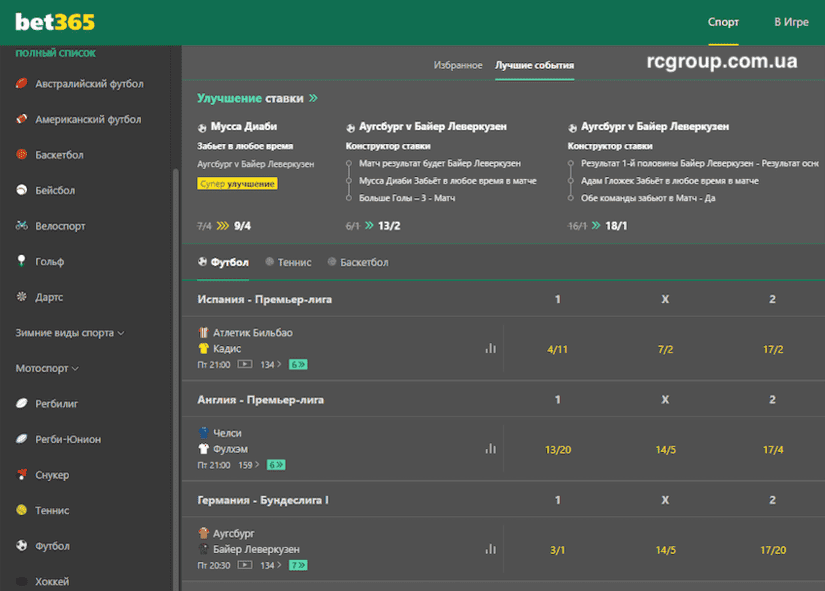Click odds 17/4 for Фулхэм win

tap(773, 449)
